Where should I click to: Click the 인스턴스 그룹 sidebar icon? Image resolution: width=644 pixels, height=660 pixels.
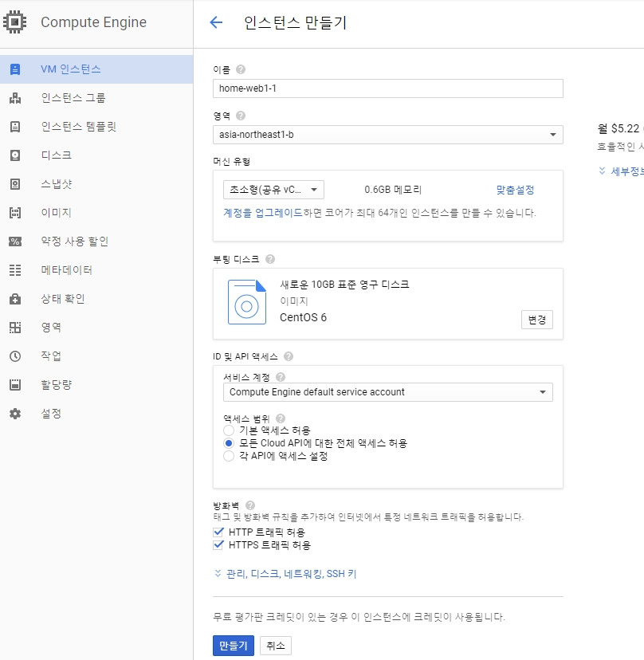[15, 98]
